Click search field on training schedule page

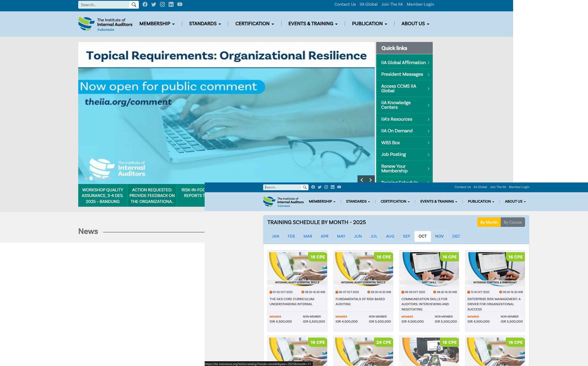tap(282, 187)
